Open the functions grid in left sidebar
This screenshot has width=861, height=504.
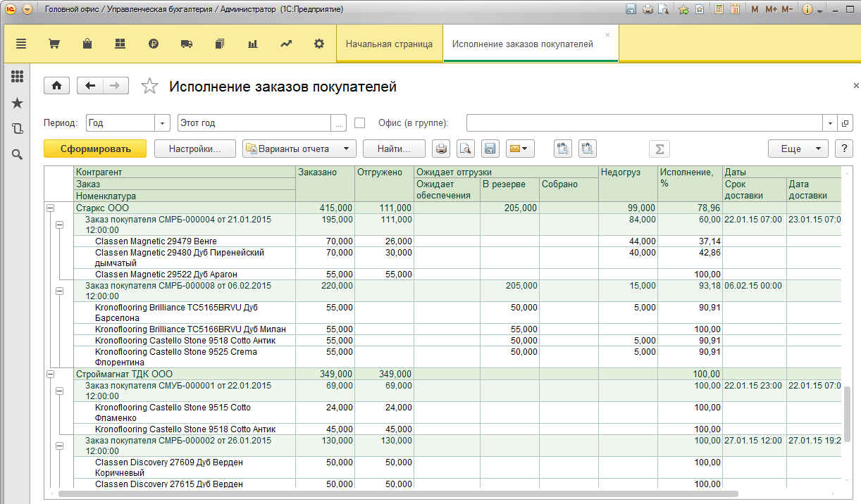click(x=18, y=77)
